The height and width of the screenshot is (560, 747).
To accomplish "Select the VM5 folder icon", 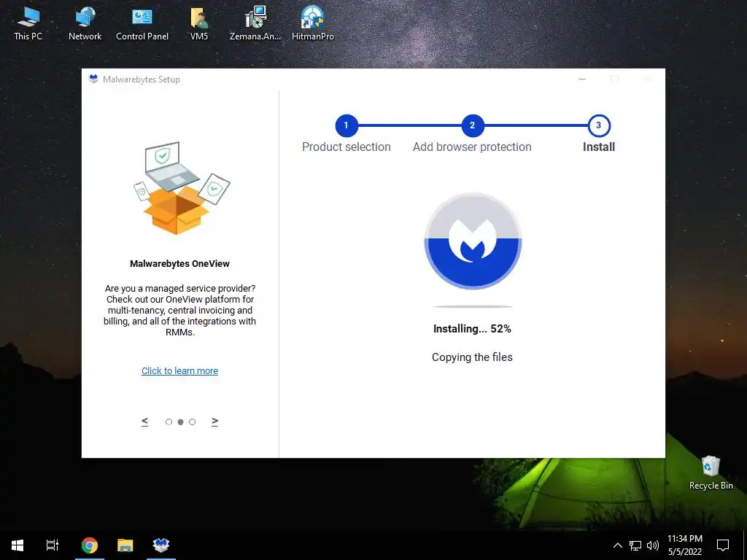I will click(x=199, y=23).
